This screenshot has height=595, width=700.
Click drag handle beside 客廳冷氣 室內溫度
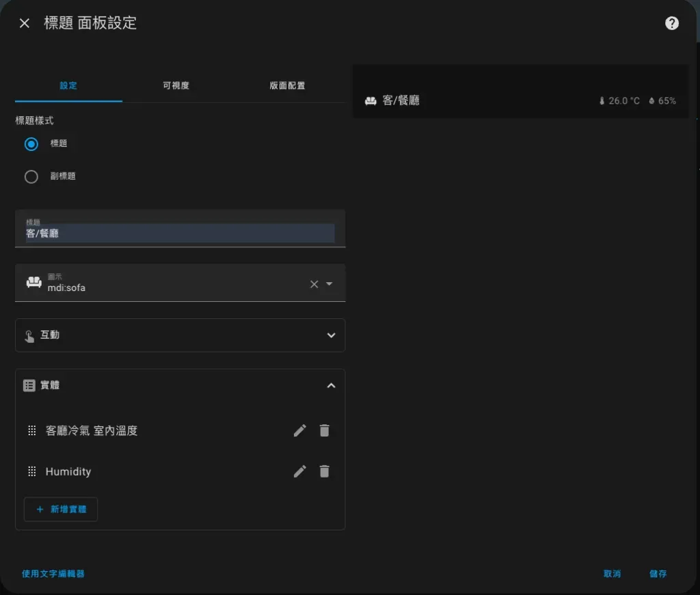click(31, 430)
